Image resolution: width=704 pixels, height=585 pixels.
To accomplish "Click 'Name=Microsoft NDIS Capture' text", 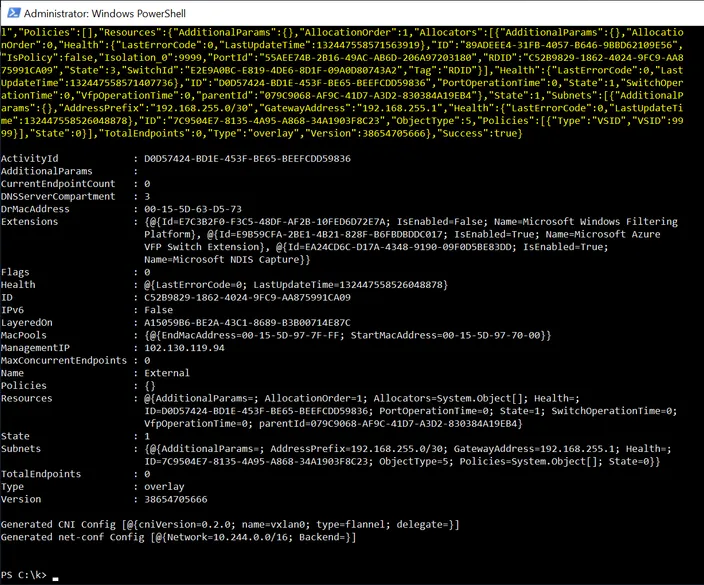I will click(x=222, y=260).
